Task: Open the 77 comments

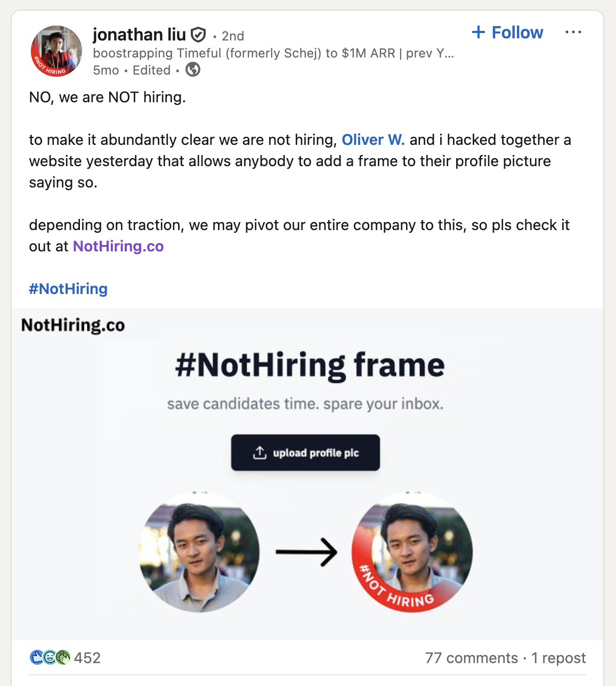Action: pos(472,658)
